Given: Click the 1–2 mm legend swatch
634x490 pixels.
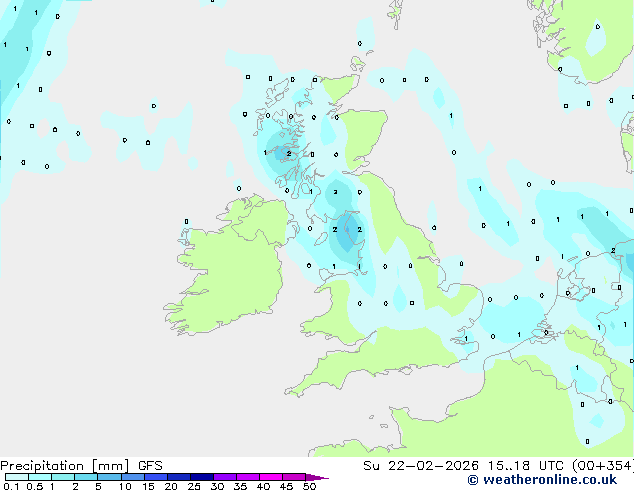Looking at the screenshot, I should point(63,477).
